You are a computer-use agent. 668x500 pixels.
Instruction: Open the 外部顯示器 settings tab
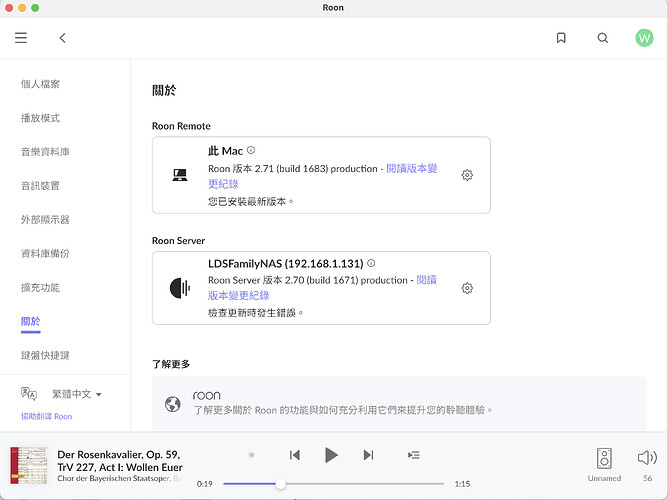(x=45, y=220)
